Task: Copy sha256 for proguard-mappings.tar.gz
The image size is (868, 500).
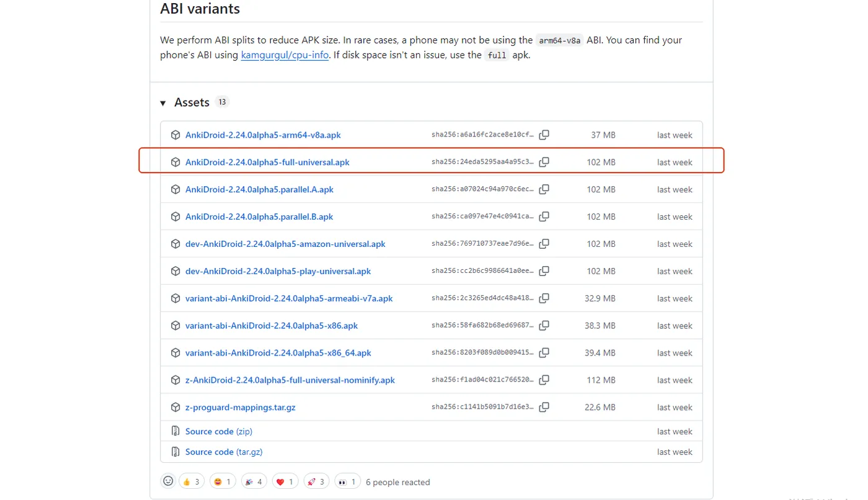Action: pyautogui.click(x=544, y=408)
